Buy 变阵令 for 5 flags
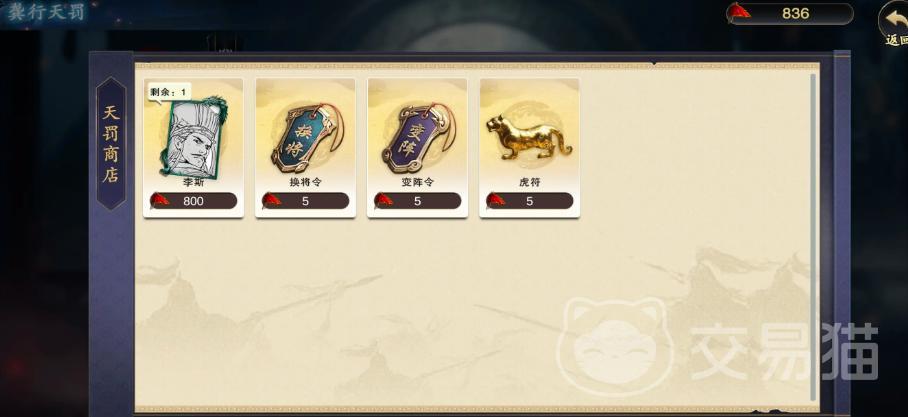 coord(418,201)
